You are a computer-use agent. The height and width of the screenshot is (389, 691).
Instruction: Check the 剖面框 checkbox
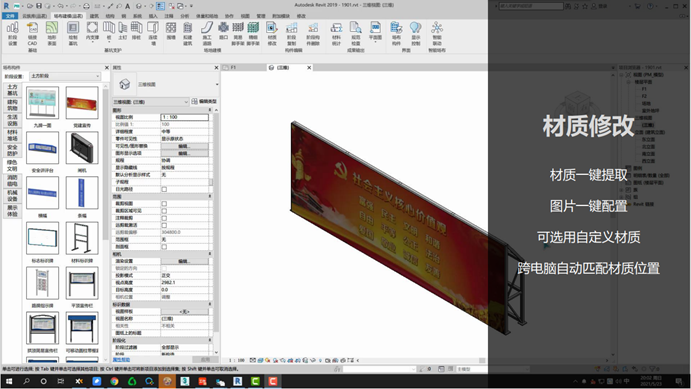[x=164, y=247]
